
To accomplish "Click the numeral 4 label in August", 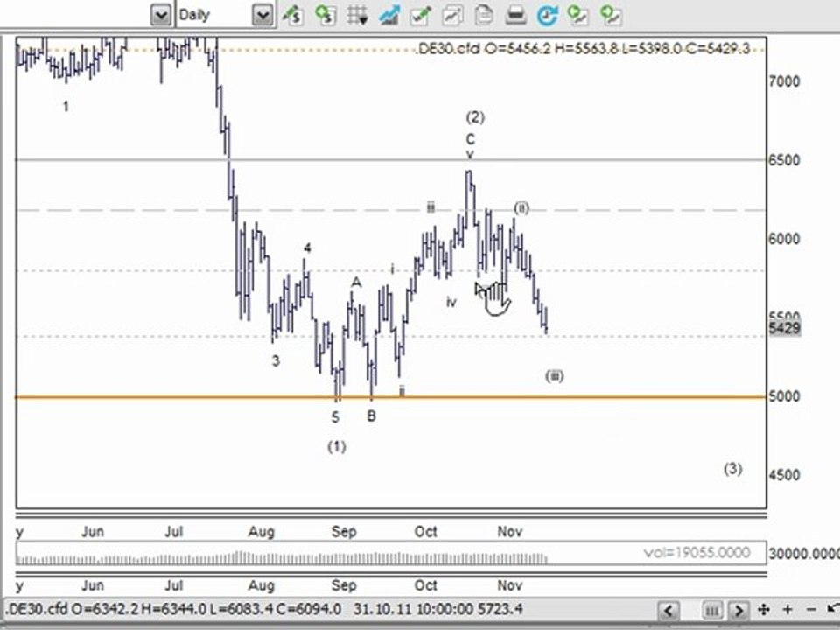I will coord(307,248).
